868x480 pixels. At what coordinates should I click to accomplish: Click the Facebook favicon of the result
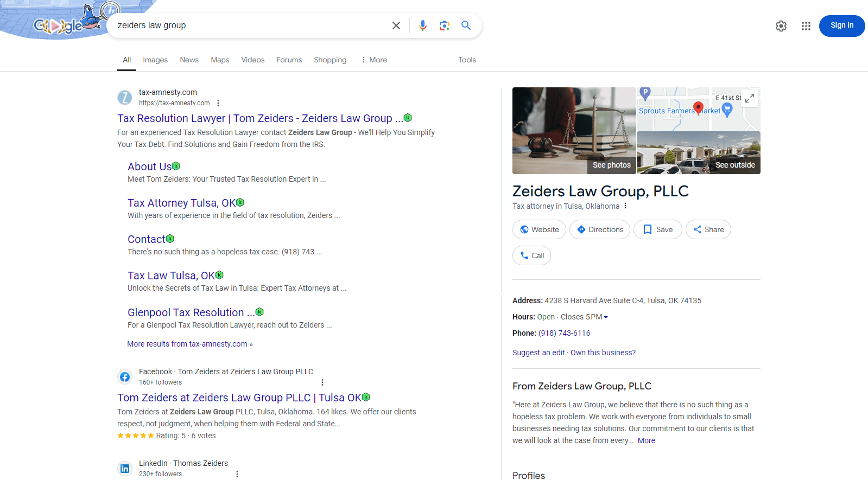(125, 377)
